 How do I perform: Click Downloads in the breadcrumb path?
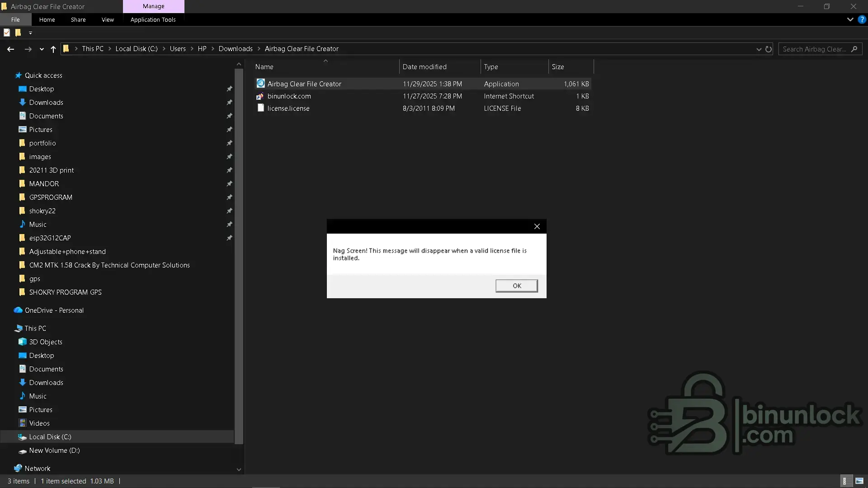coord(236,49)
